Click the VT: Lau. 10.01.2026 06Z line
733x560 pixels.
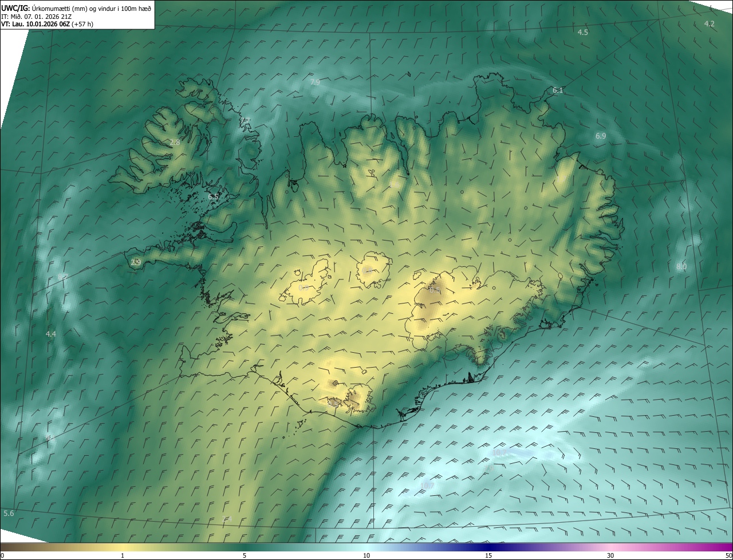pyautogui.click(x=47, y=24)
